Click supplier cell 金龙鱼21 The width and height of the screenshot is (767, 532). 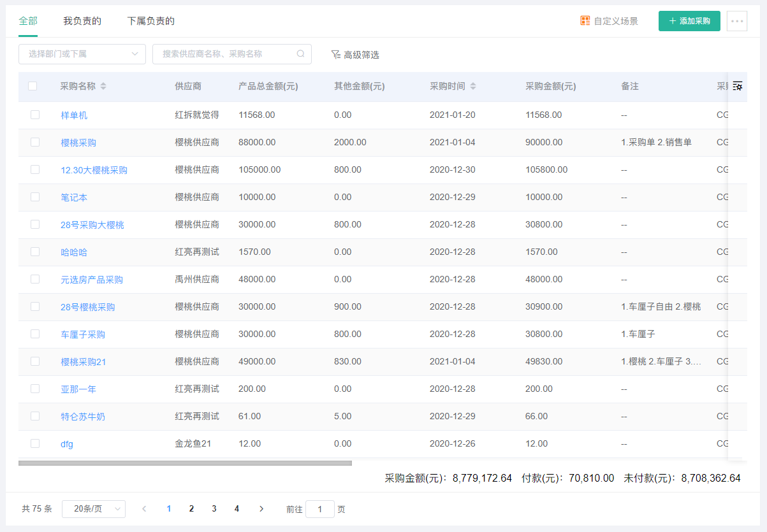click(x=193, y=444)
